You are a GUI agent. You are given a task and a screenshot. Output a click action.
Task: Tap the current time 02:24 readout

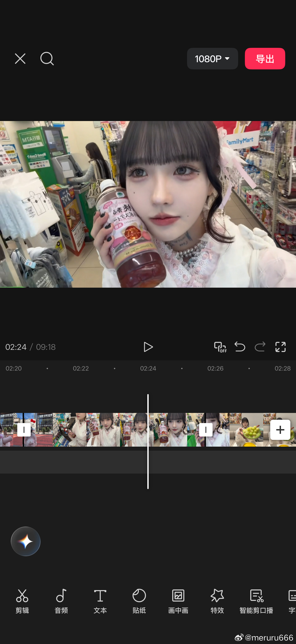[x=16, y=347]
